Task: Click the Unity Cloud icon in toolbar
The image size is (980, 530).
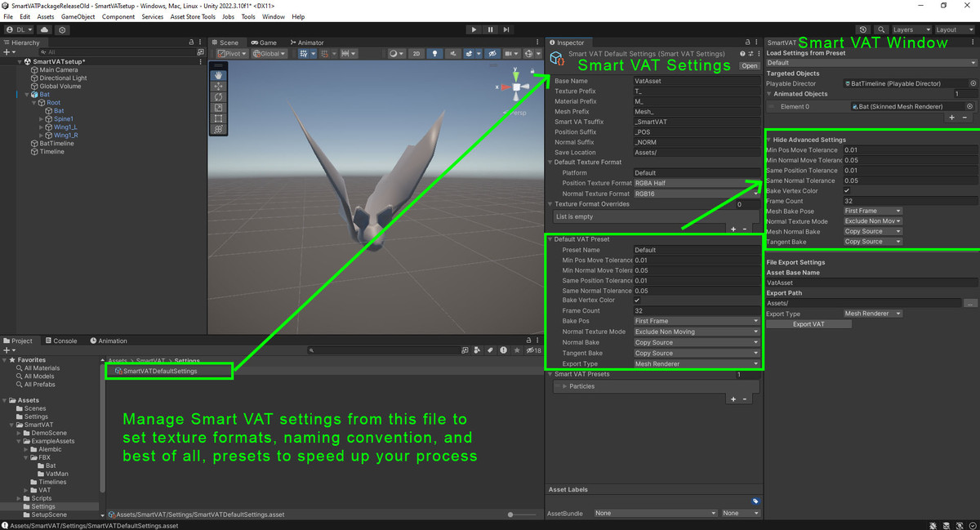Action: coord(44,29)
